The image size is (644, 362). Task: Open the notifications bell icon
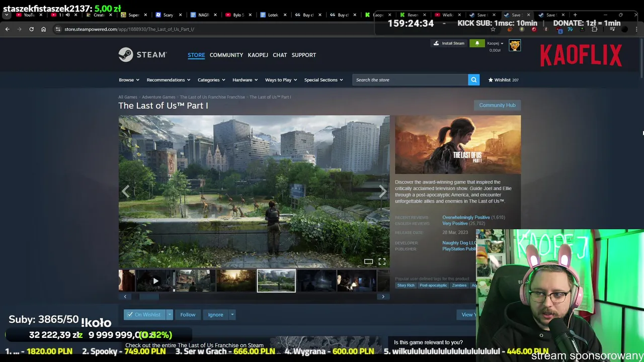pyautogui.click(x=477, y=43)
